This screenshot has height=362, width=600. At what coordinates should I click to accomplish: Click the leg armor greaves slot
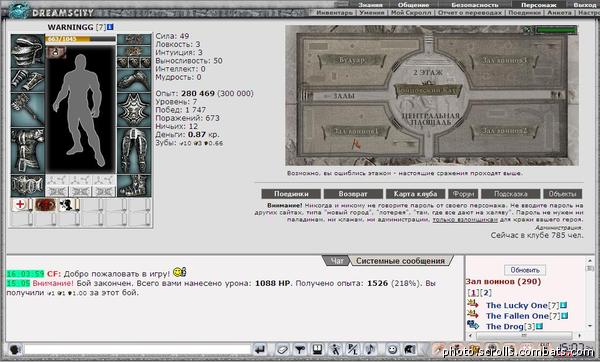pos(134,150)
